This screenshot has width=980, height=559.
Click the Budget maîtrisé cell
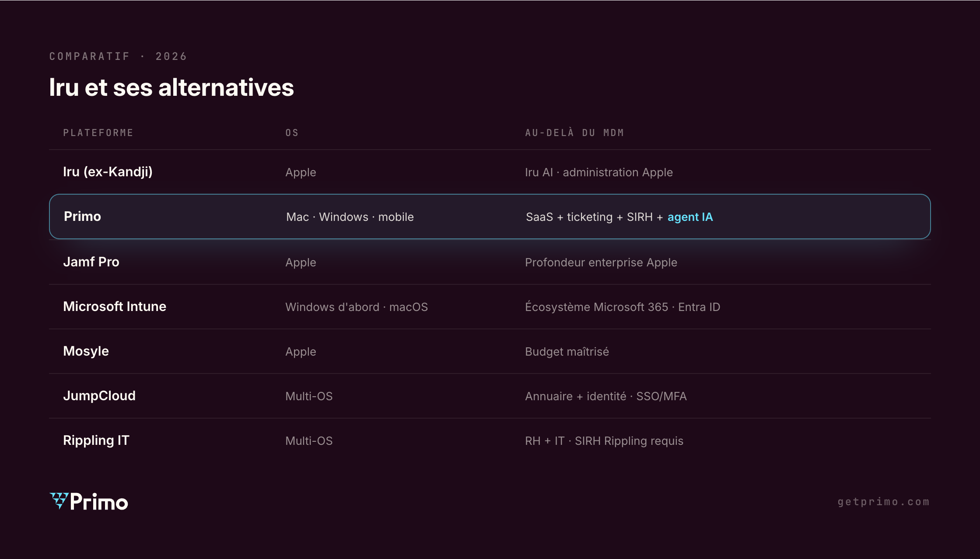(567, 352)
